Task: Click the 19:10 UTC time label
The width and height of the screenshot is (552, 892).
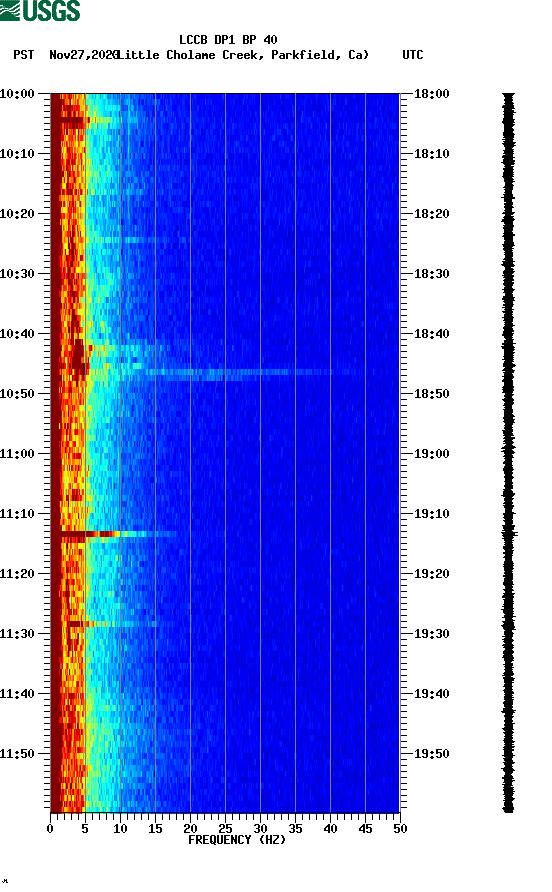Action: point(431,514)
